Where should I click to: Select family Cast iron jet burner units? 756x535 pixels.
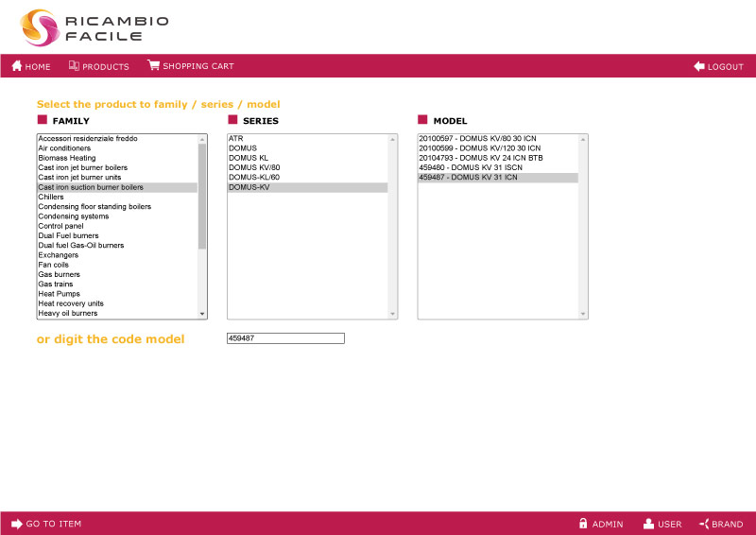tap(117, 177)
